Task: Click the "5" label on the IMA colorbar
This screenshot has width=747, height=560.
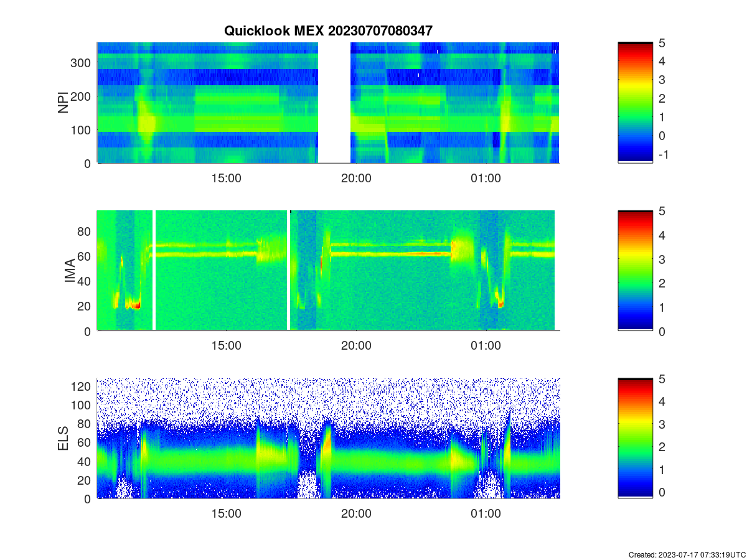Action: (661, 211)
